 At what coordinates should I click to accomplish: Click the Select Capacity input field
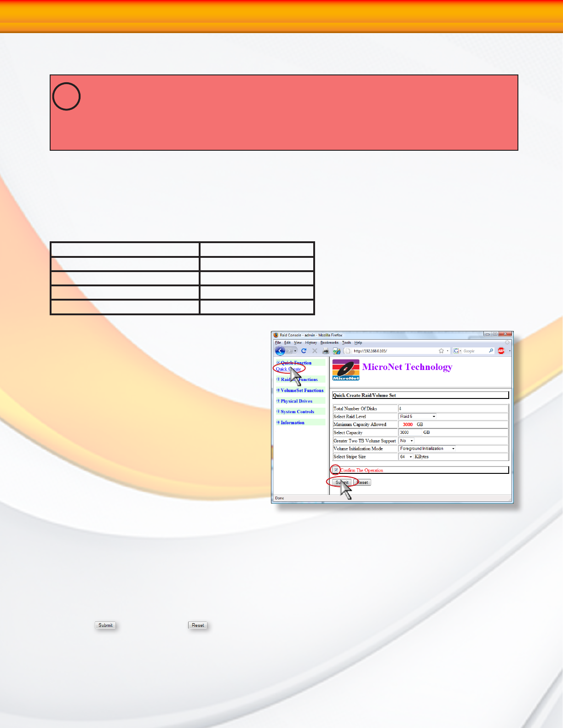[x=410, y=432]
